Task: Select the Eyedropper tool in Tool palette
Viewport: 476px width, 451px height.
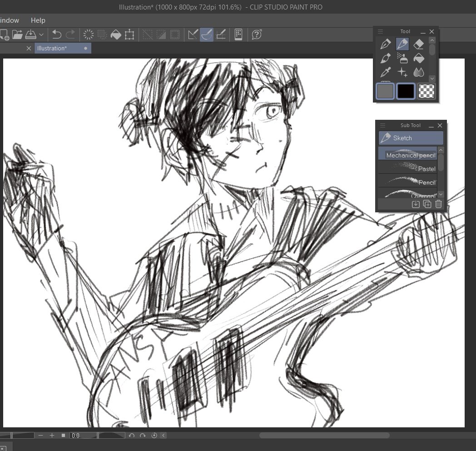Action: [386, 72]
